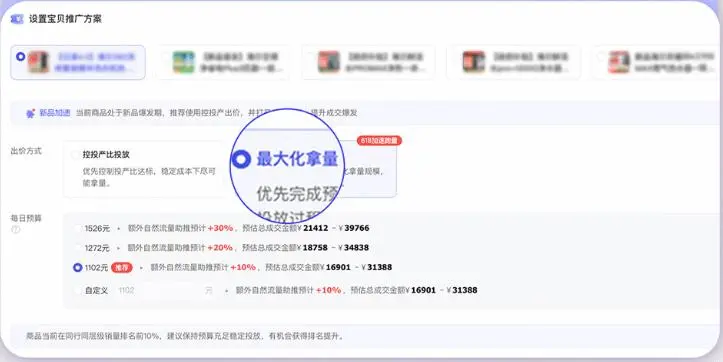Click the red 推荐 tag
This screenshot has width=723, height=362.
[122, 267]
